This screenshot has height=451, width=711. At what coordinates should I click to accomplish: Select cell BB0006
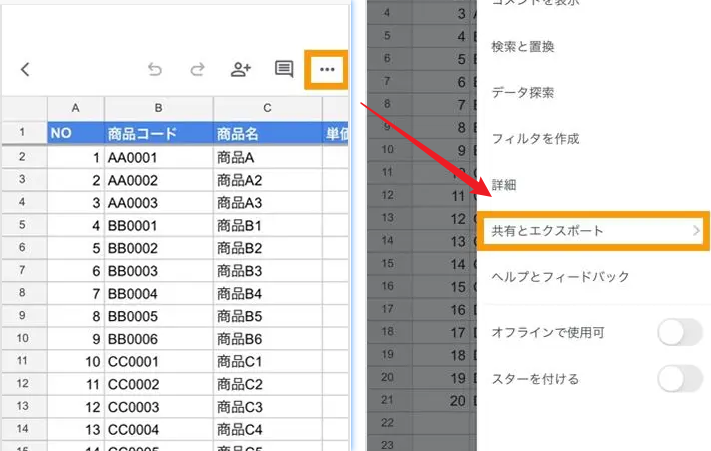[x=159, y=339]
